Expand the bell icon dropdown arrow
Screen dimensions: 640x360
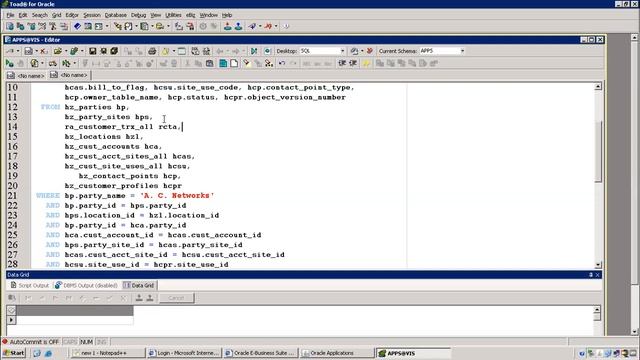coord(173,51)
